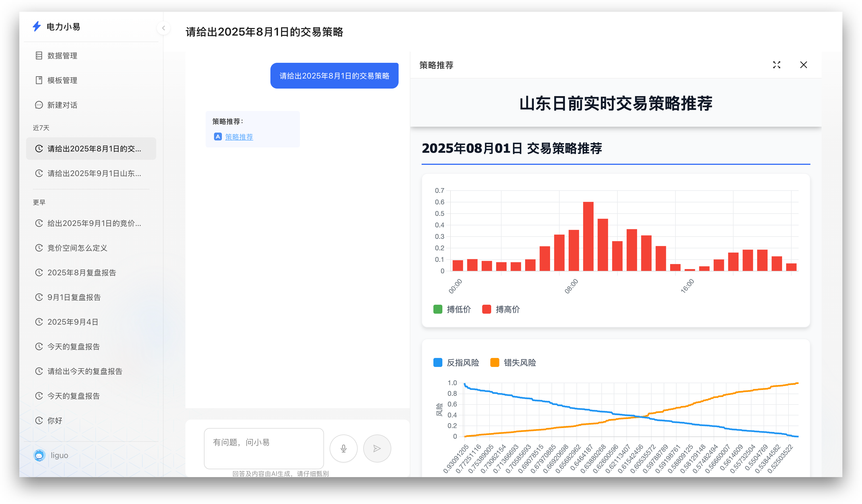This screenshot has width=862, height=504.
Task: Close the 策略推荐 side panel
Action: point(803,65)
